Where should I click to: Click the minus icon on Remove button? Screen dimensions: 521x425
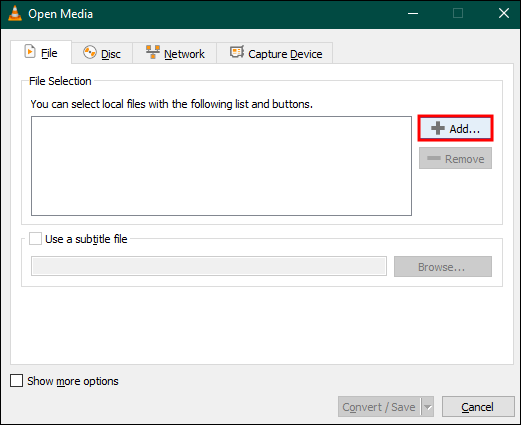pyautogui.click(x=434, y=158)
